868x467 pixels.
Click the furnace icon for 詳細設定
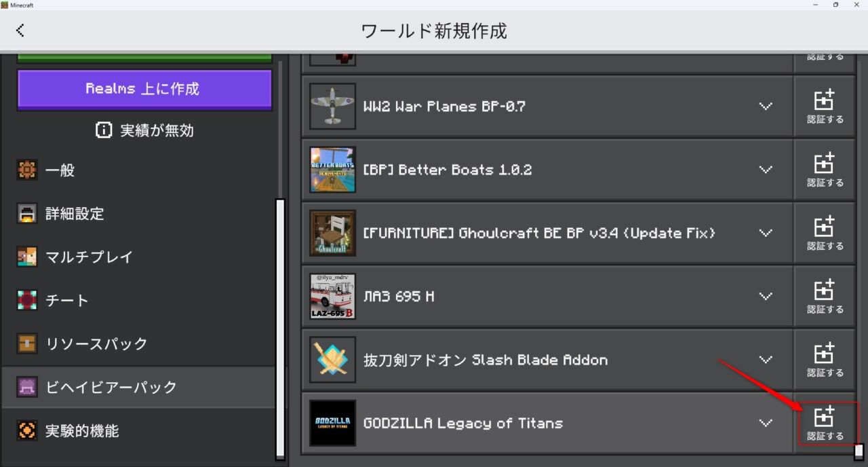click(27, 214)
